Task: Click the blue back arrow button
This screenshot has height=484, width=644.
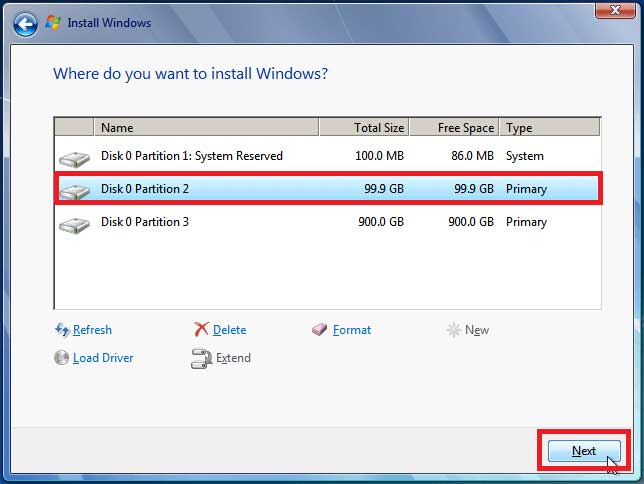Action: point(25,24)
